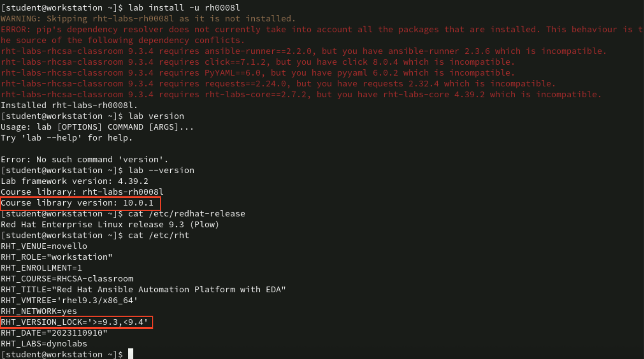
Task: Click the highlighted RHT_VERSION_LOCK line
Action: [75, 322]
